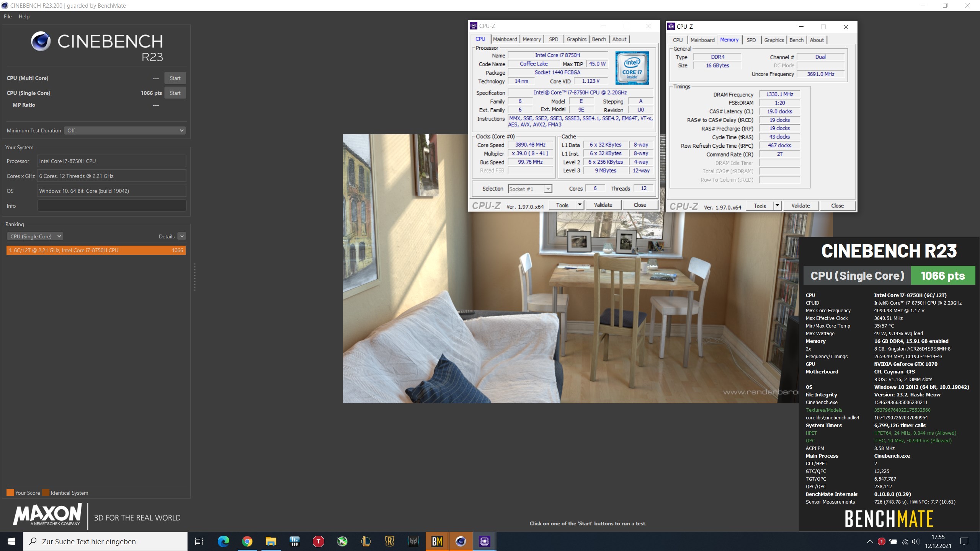Click the Info input field
Screen dimensions: 980x551
(x=111, y=206)
